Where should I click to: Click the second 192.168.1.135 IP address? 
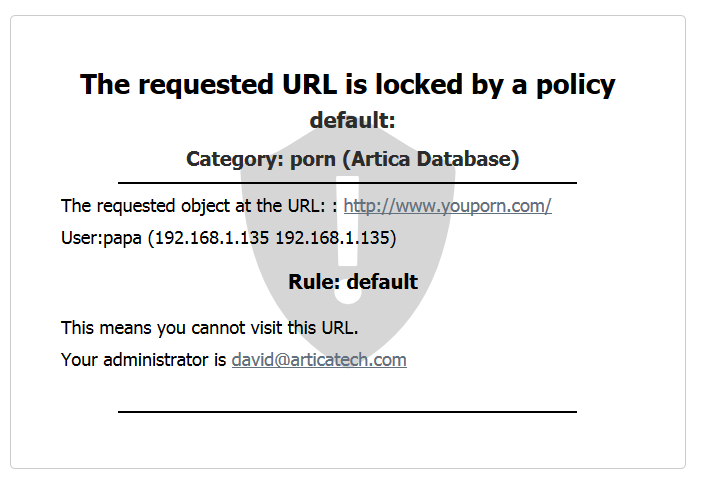tap(333, 238)
